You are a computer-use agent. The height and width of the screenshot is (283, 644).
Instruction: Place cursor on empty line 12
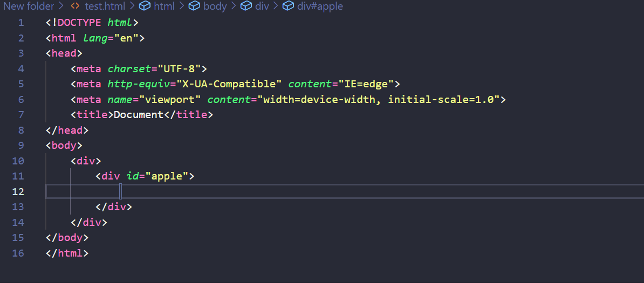[x=345, y=191]
